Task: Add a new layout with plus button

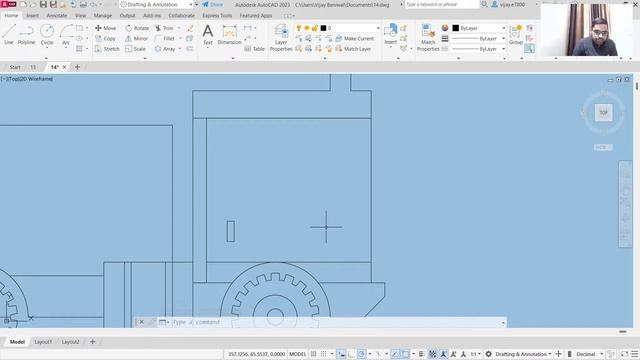Action: tap(92, 342)
